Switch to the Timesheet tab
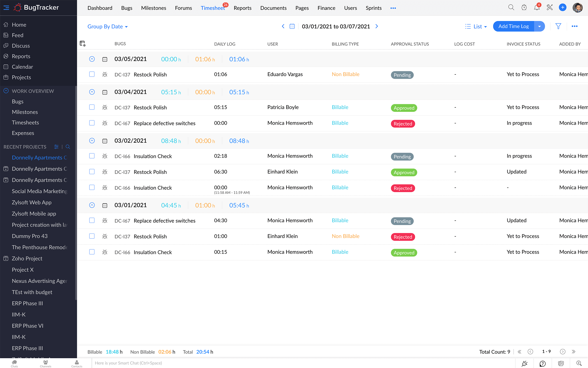588x368 pixels. [x=213, y=8]
